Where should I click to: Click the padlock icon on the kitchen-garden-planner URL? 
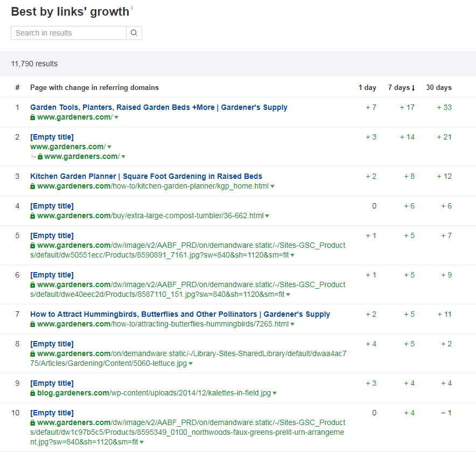(x=32, y=186)
